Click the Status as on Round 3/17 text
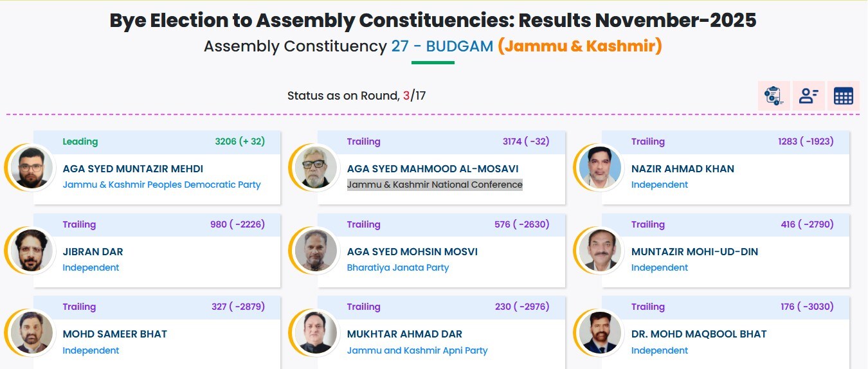 coord(356,96)
